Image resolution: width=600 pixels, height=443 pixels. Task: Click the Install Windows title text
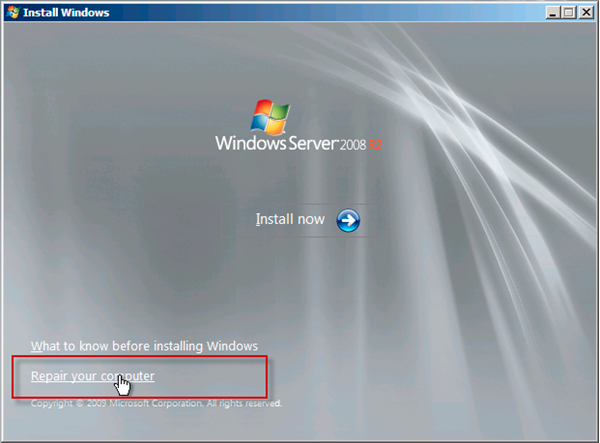point(66,13)
